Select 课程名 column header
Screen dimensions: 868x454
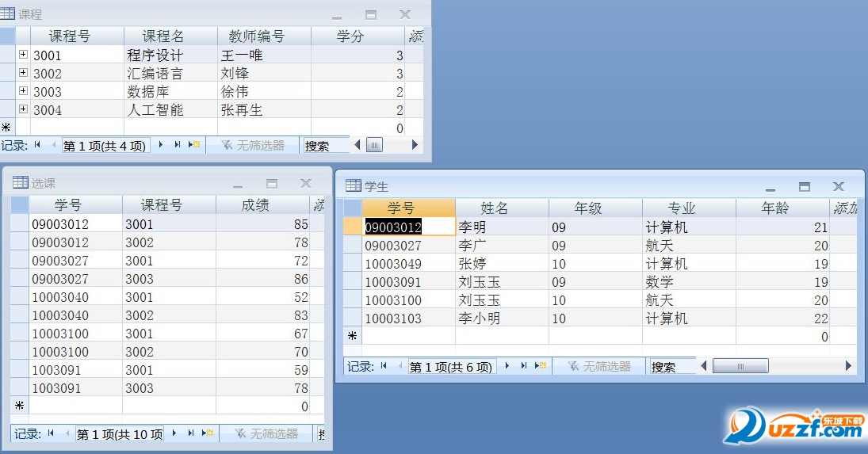[x=170, y=36]
